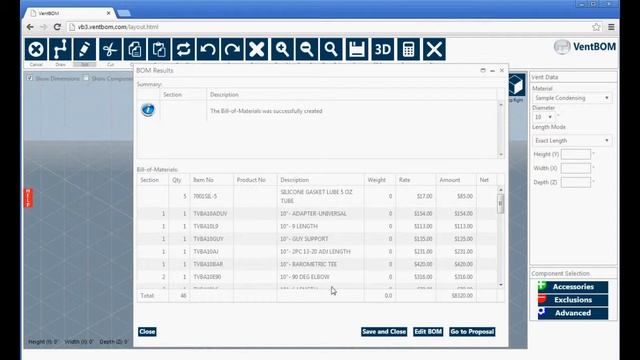Click the looping arrows swap icon
640x360 pixels.
184,49
